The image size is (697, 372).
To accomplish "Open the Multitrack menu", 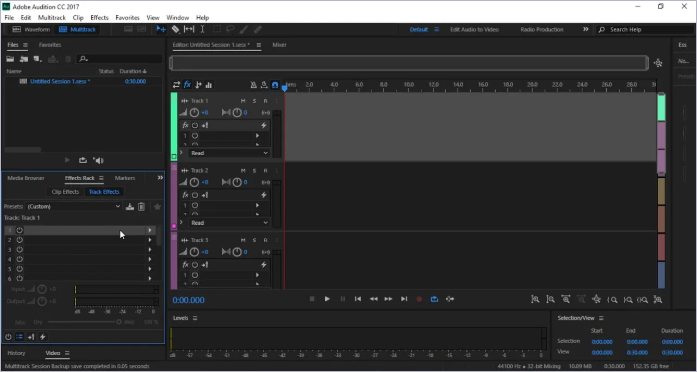I will tap(52, 18).
